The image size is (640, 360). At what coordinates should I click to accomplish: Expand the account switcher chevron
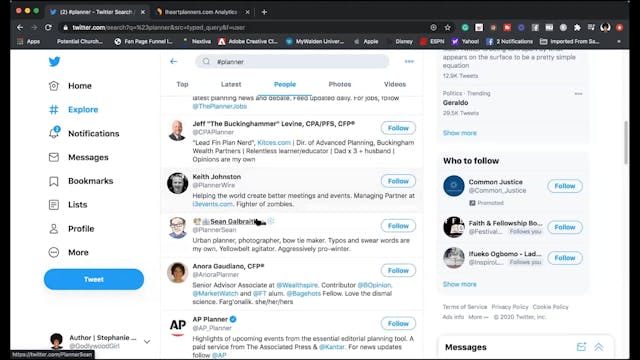tap(147, 341)
